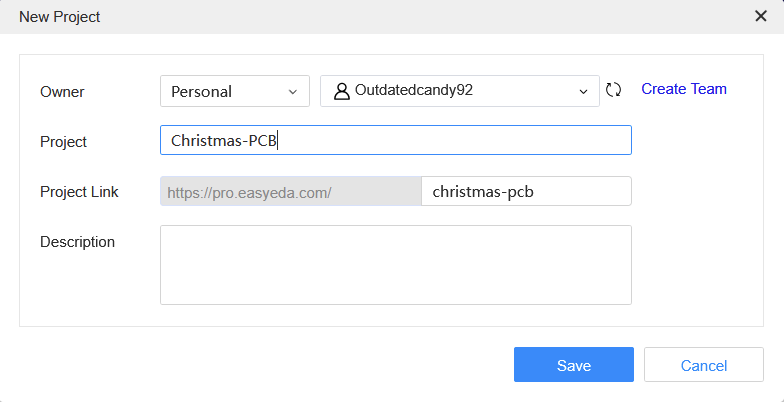Click the New Project title text
The height and width of the screenshot is (402, 784).
[x=60, y=17]
